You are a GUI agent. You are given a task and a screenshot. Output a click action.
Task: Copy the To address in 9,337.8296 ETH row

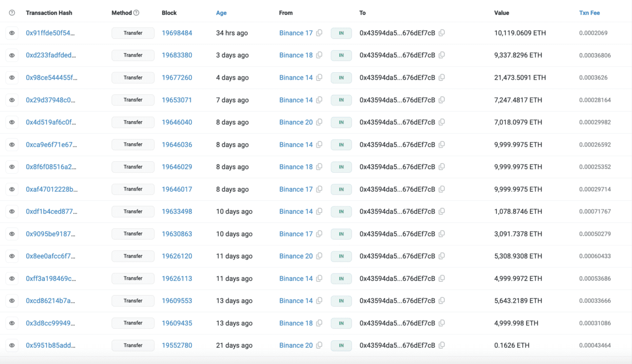442,55
